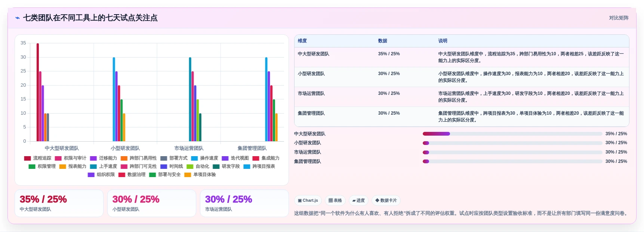The image size is (644, 232).
Task: Click the 小型研发团队 progress bar
Action: click(512, 143)
